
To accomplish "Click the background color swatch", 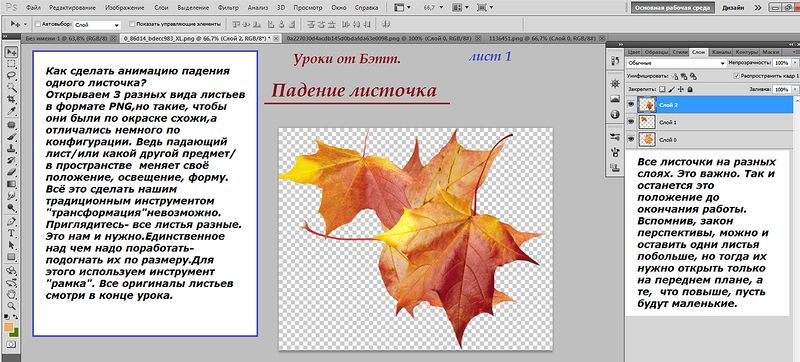I will [14, 332].
